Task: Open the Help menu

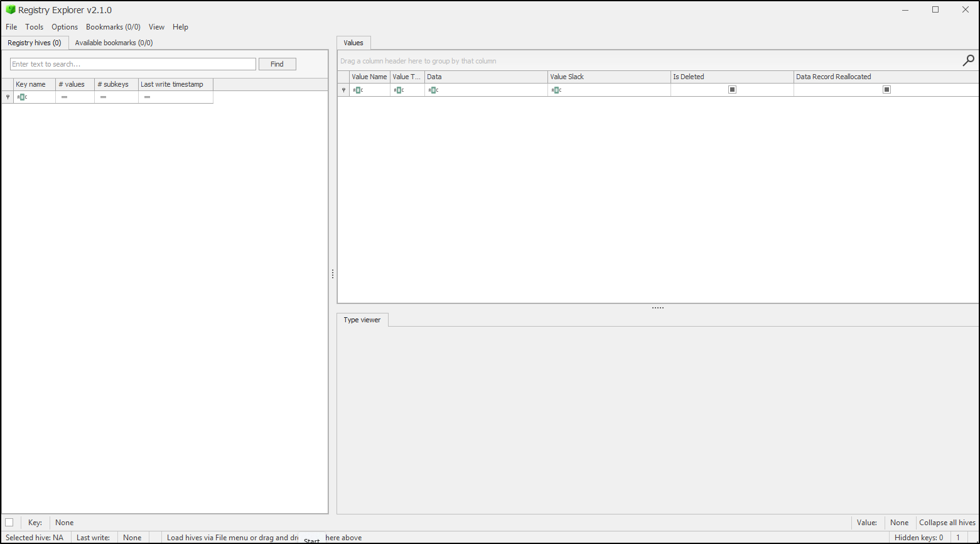Action: point(180,27)
